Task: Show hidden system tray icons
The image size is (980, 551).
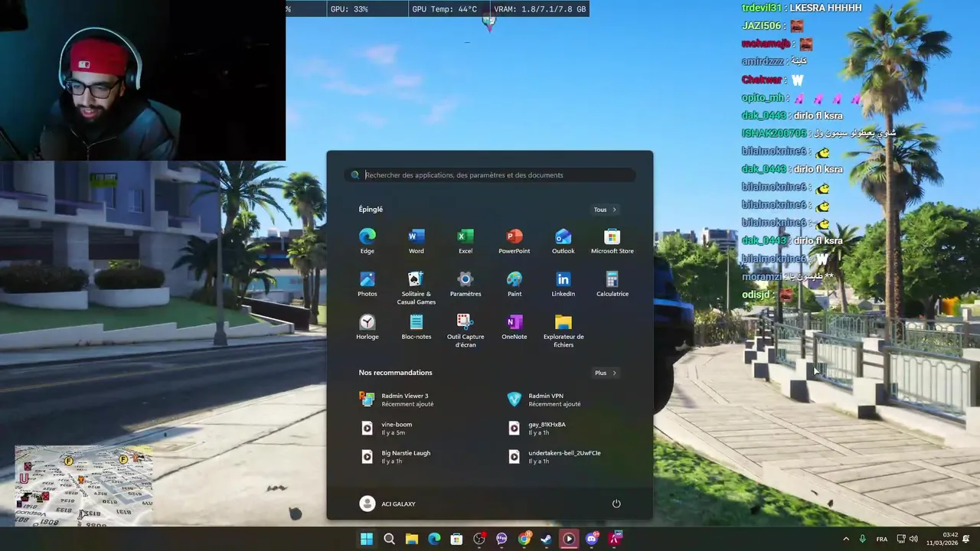Action: click(x=846, y=539)
